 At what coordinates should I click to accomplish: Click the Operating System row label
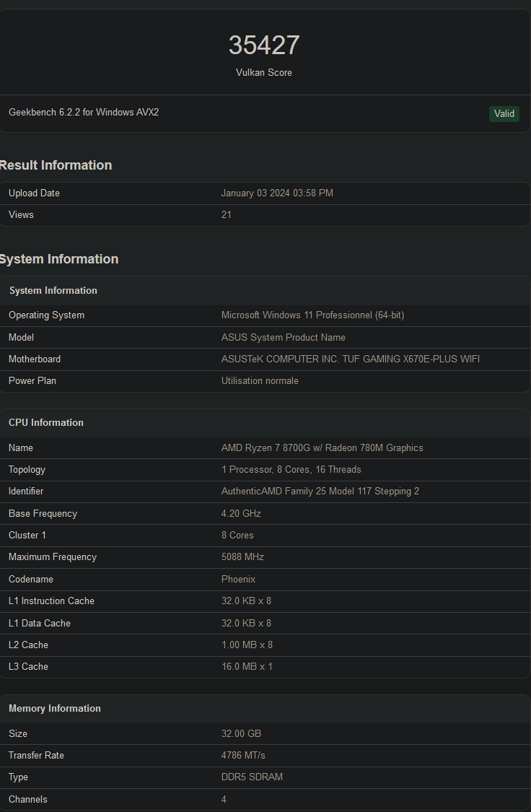pyautogui.click(x=47, y=315)
